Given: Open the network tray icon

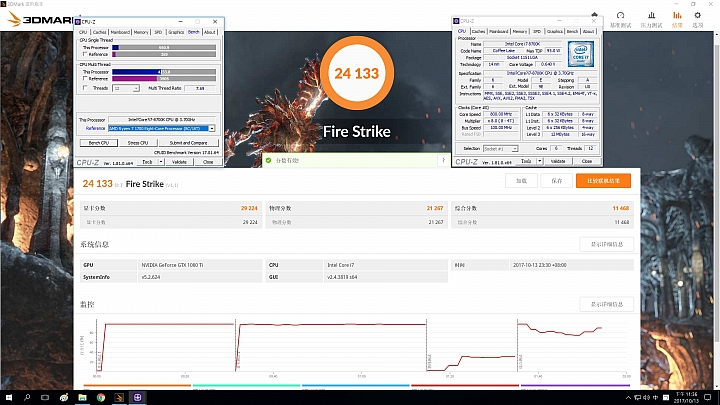Looking at the screenshot, I should [x=637, y=397].
